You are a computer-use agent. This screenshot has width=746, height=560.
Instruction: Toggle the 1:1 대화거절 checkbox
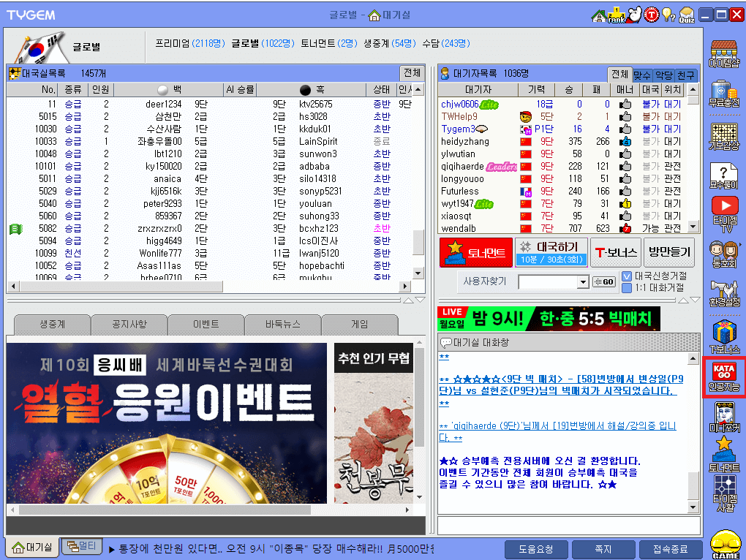coord(627,287)
